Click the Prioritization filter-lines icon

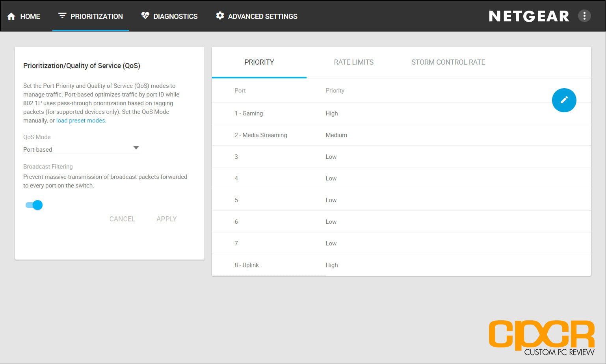click(x=62, y=16)
